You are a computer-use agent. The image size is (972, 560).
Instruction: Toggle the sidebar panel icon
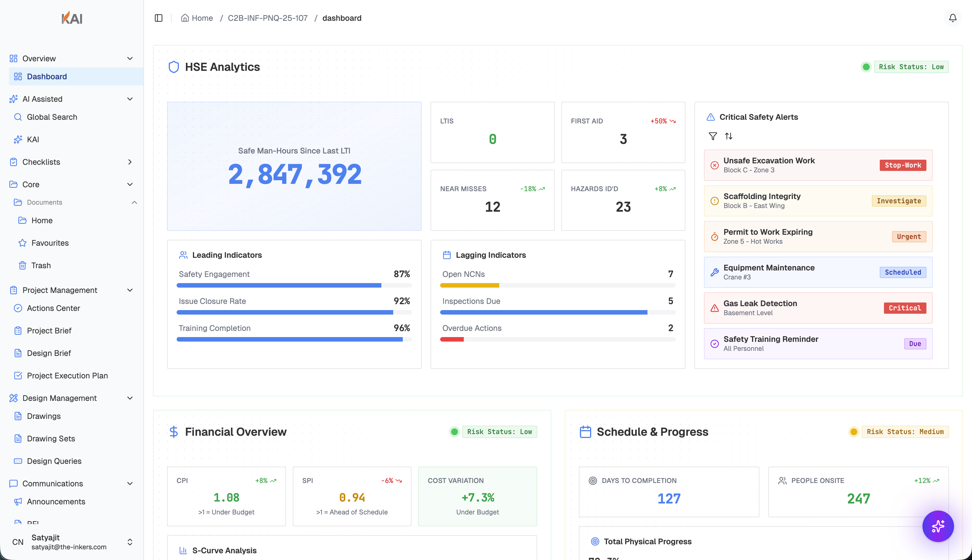tap(159, 18)
